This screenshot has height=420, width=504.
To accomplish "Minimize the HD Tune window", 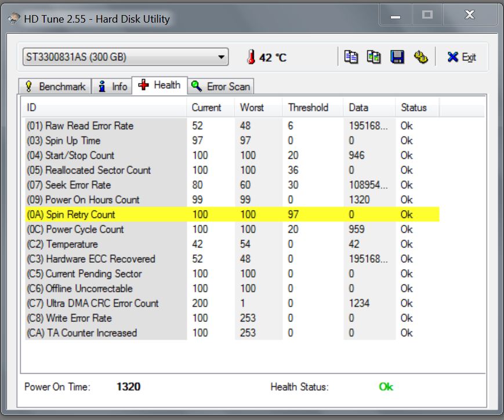I will point(396,15).
